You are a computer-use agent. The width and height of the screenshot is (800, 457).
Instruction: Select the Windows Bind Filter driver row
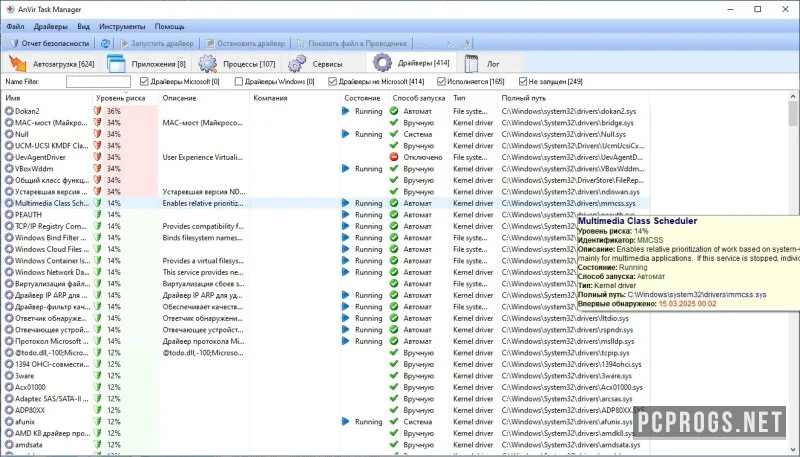click(x=326, y=238)
